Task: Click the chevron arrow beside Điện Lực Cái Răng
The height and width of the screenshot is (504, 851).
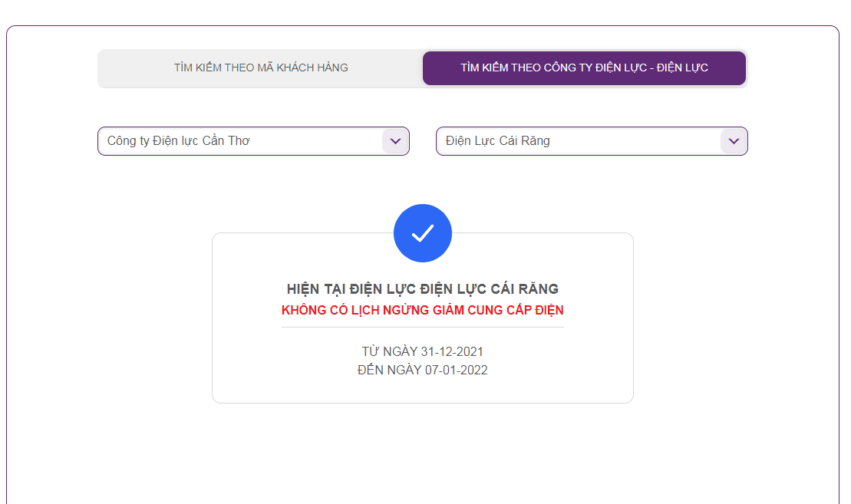Action: point(734,141)
